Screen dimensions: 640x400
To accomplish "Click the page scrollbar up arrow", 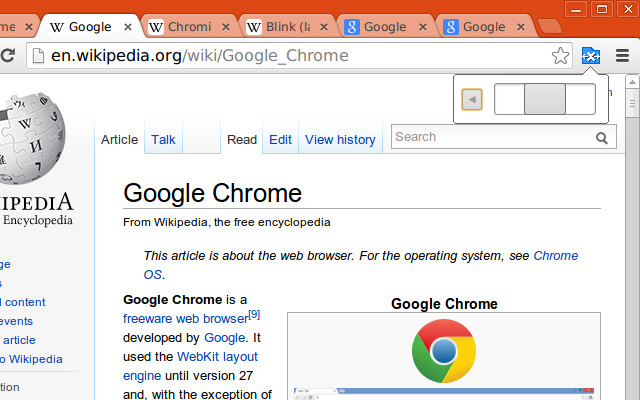I will 632,82.
